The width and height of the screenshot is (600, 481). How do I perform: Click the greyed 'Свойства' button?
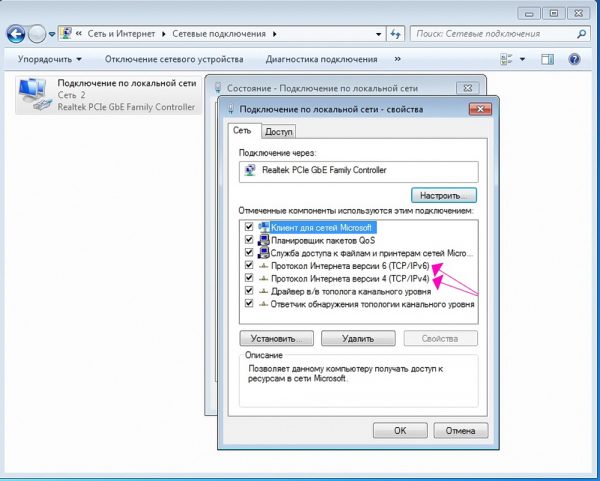pos(440,338)
